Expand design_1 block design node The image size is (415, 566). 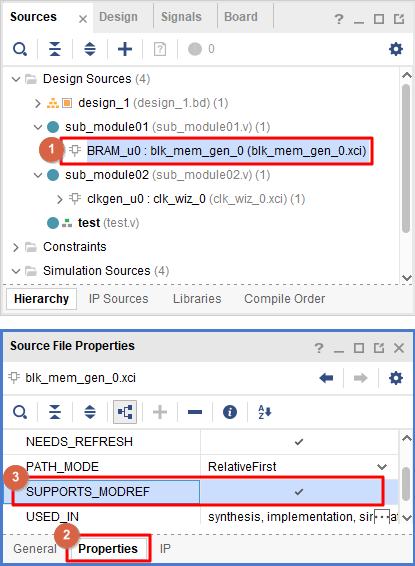click(x=38, y=103)
